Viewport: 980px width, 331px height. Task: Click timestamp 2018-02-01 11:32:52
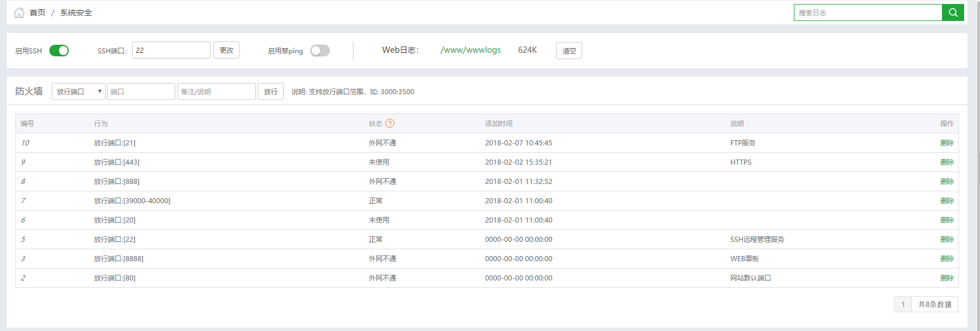[x=519, y=182]
